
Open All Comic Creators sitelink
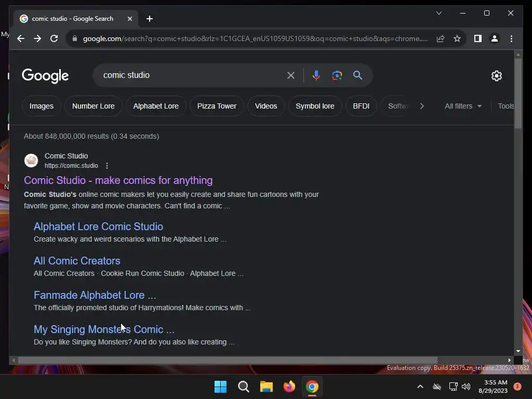pos(77,261)
